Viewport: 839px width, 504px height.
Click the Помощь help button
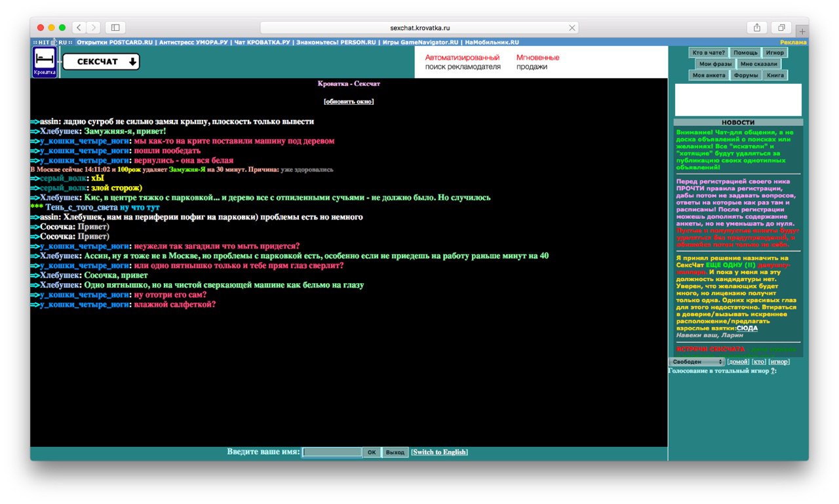point(745,52)
